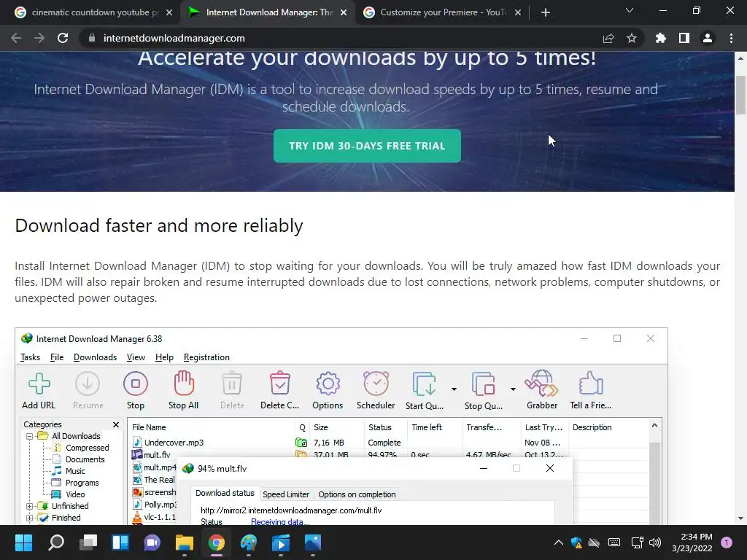This screenshot has height=560, width=747.
Task: Click the Chrome icon in the taskbar
Action: [x=216, y=542]
